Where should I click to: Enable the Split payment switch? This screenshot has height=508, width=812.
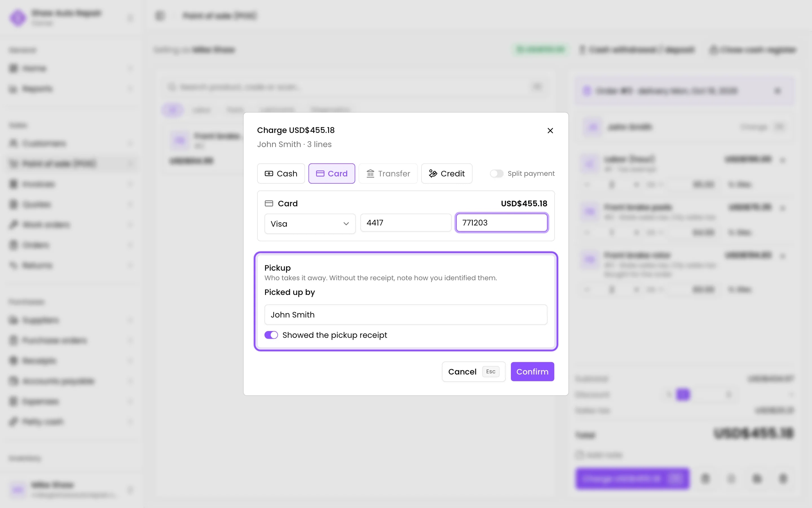click(496, 173)
